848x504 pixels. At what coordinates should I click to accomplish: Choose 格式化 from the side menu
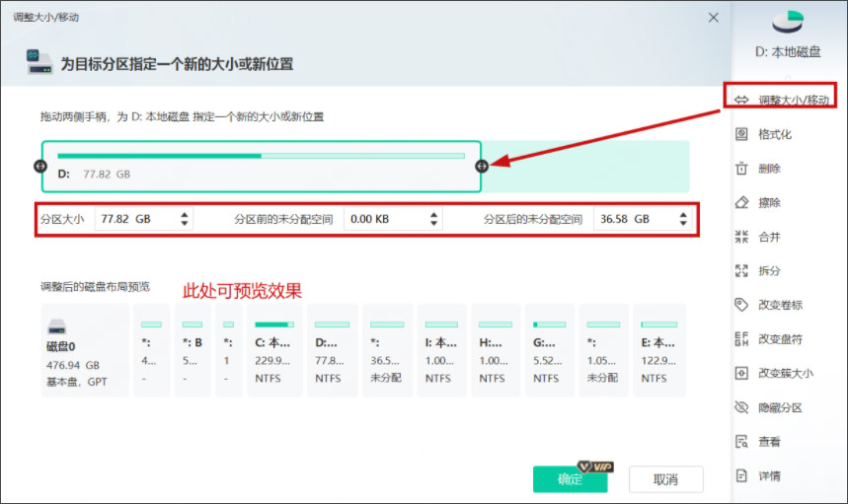(x=774, y=134)
